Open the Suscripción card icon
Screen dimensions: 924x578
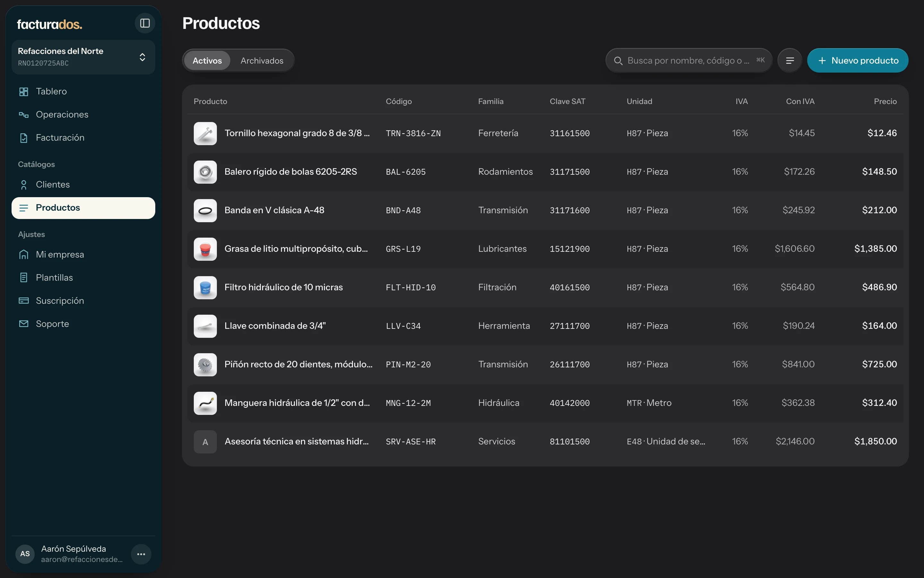click(x=24, y=301)
